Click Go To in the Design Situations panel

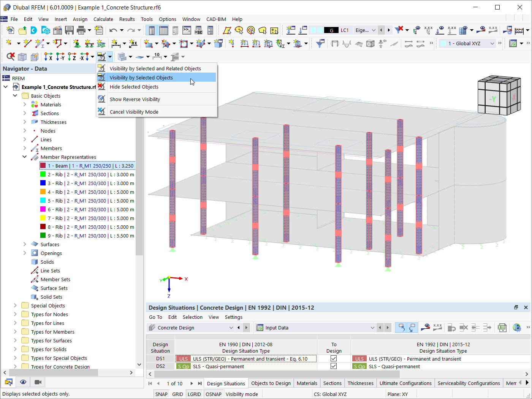tap(155, 317)
